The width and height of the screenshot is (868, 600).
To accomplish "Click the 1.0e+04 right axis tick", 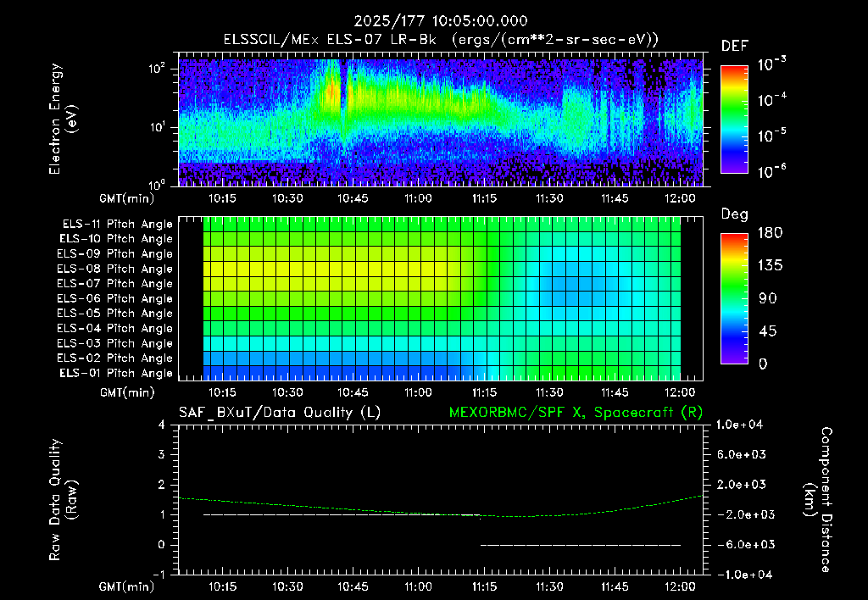I will (739, 425).
